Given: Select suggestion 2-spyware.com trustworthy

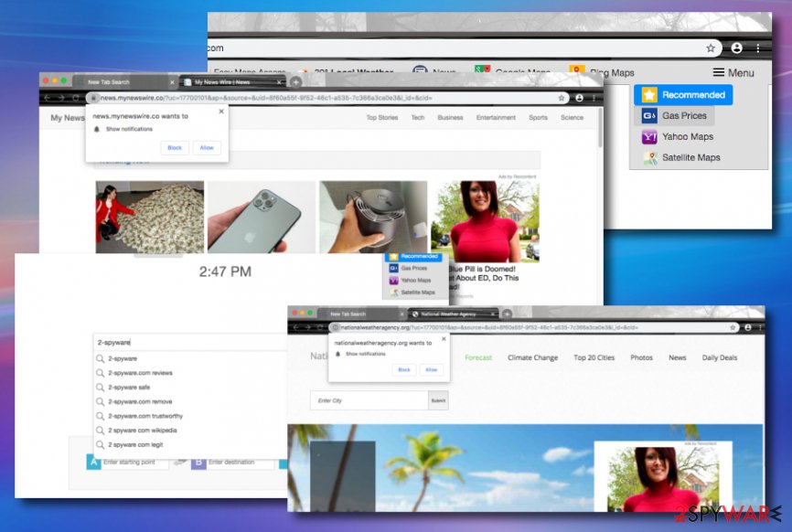Looking at the screenshot, I should 145,416.
